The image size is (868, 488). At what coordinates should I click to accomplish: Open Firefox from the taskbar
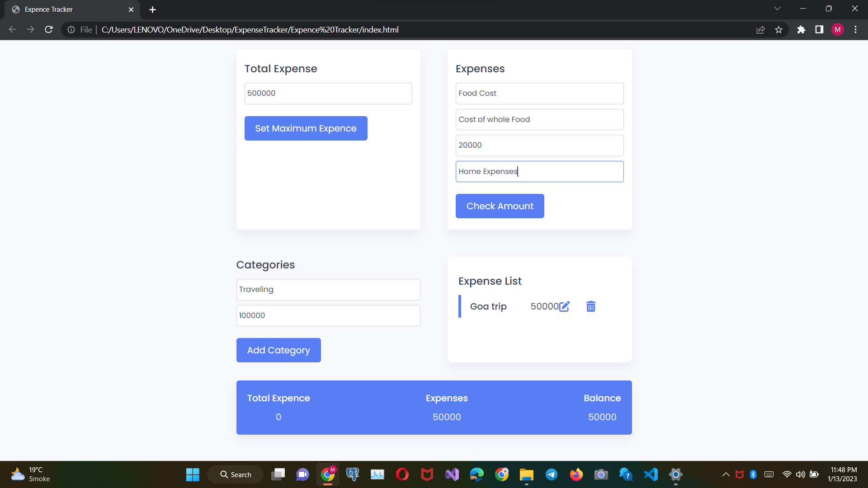coord(576,474)
